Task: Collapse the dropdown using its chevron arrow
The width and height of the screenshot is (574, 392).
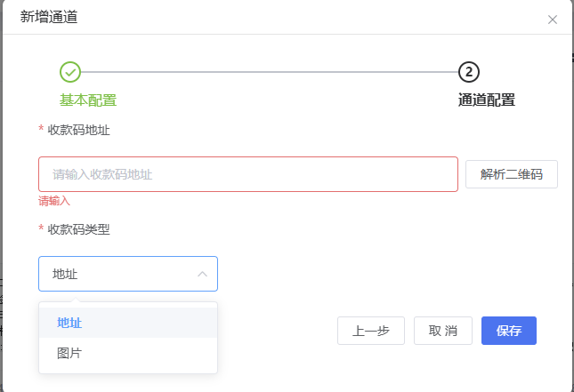Action: [202, 274]
